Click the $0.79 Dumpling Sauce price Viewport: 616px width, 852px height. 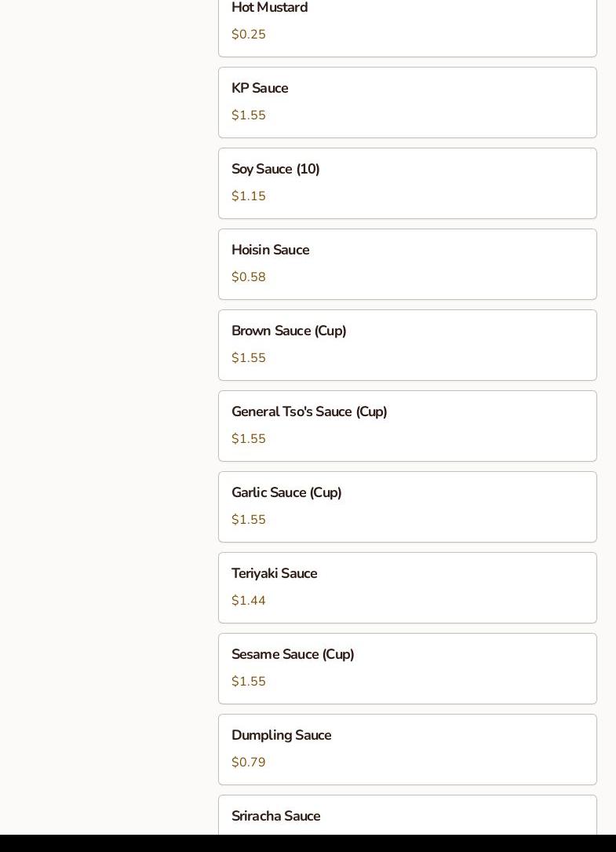(x=249, y=762)
